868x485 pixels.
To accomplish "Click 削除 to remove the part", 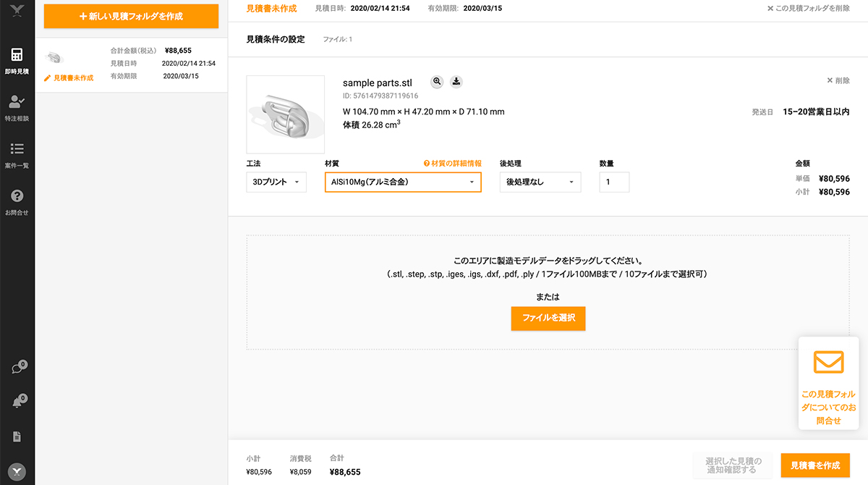I will coord(838,81).
